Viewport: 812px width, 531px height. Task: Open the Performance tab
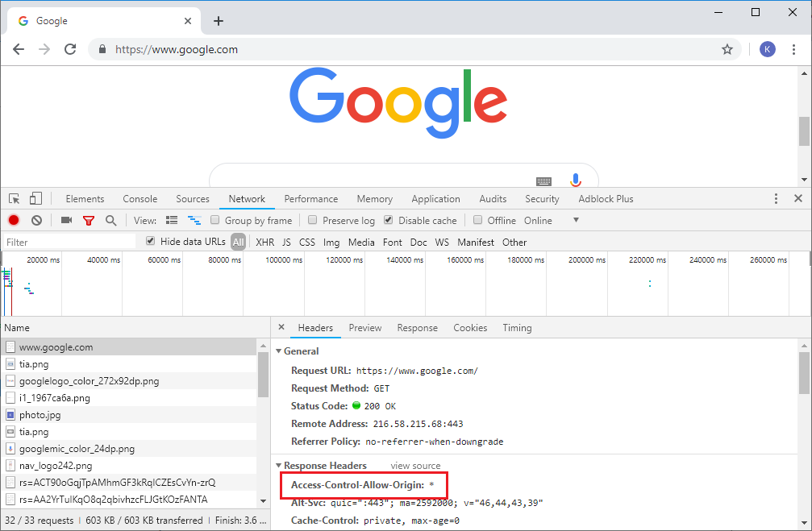[310, 199]
